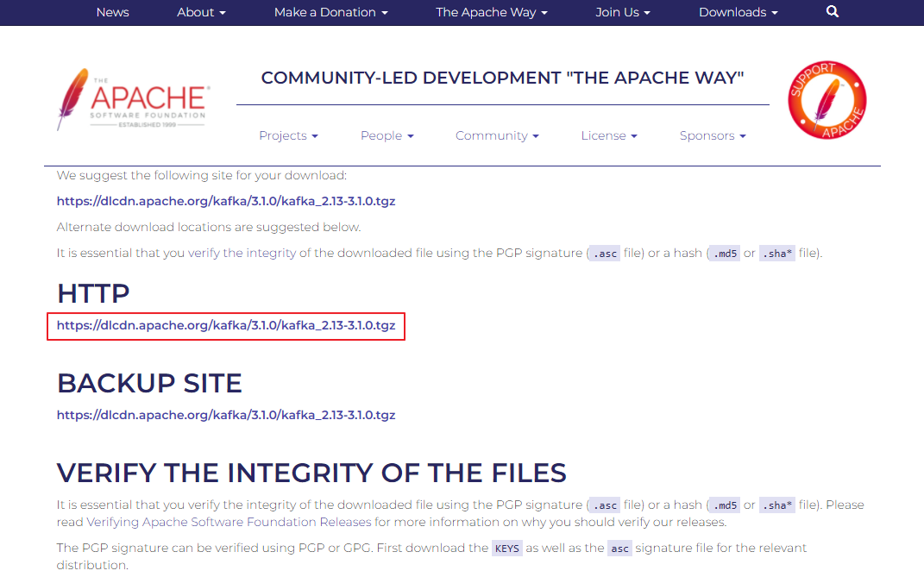Click the KEYS file link
The image size is (924, 577).
point(506,549)
